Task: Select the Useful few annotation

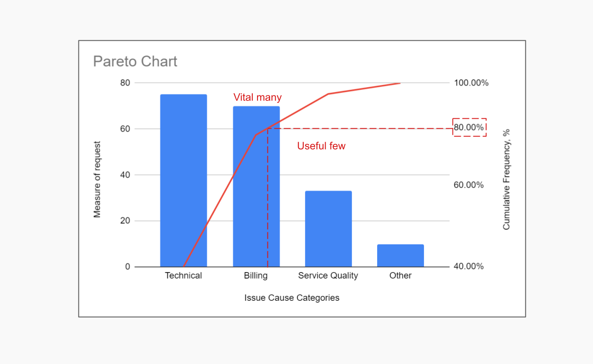Action: [x=321, y=146]
